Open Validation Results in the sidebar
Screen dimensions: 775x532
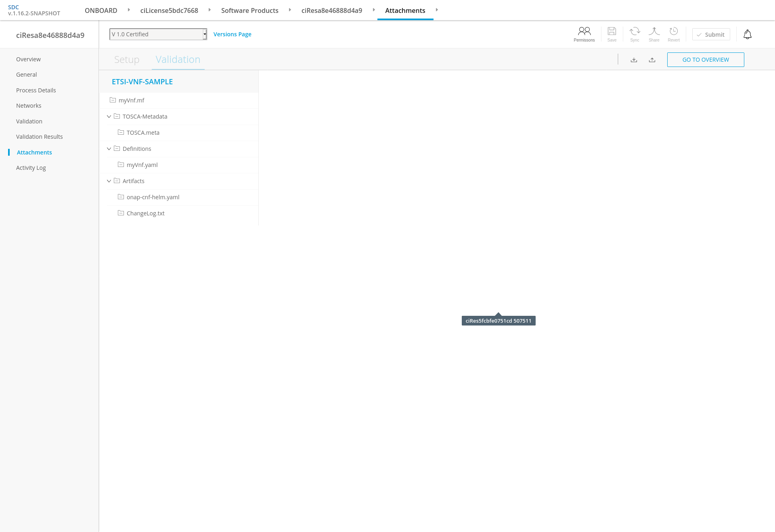click(40, 137)
